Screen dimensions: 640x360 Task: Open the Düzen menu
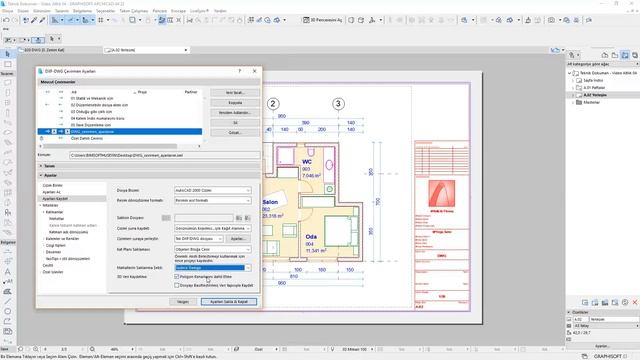click(x=23, y=11)
